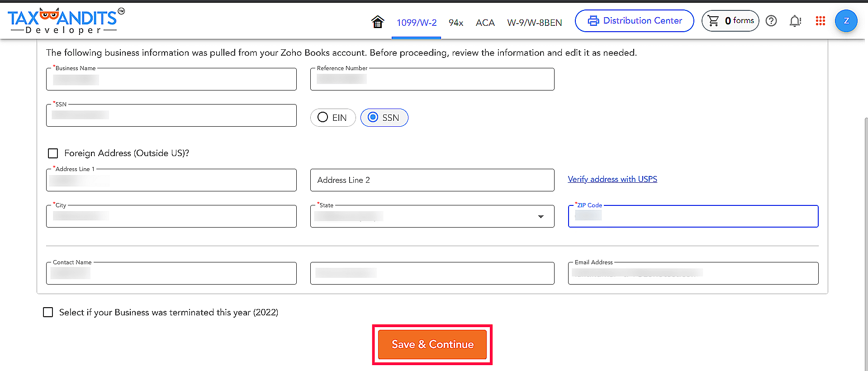Open the help question mark icon
Viewport: 868px width, 371px height.
pyautogui.click(x=771, y=21)
